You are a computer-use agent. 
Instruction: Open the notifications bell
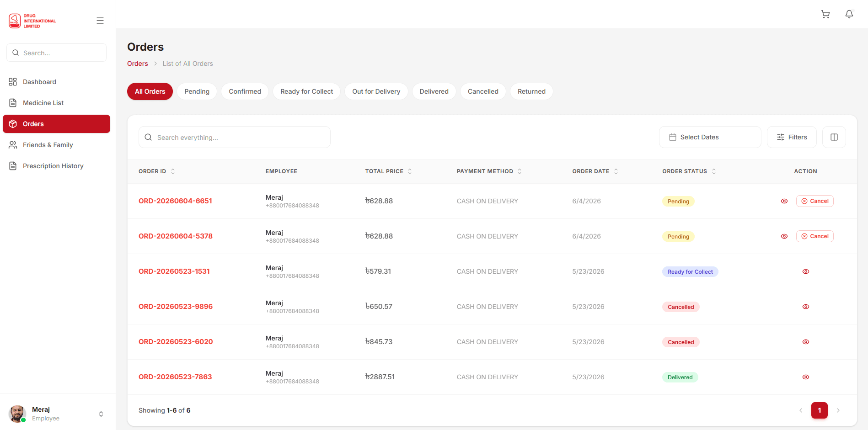click(849, 14)
